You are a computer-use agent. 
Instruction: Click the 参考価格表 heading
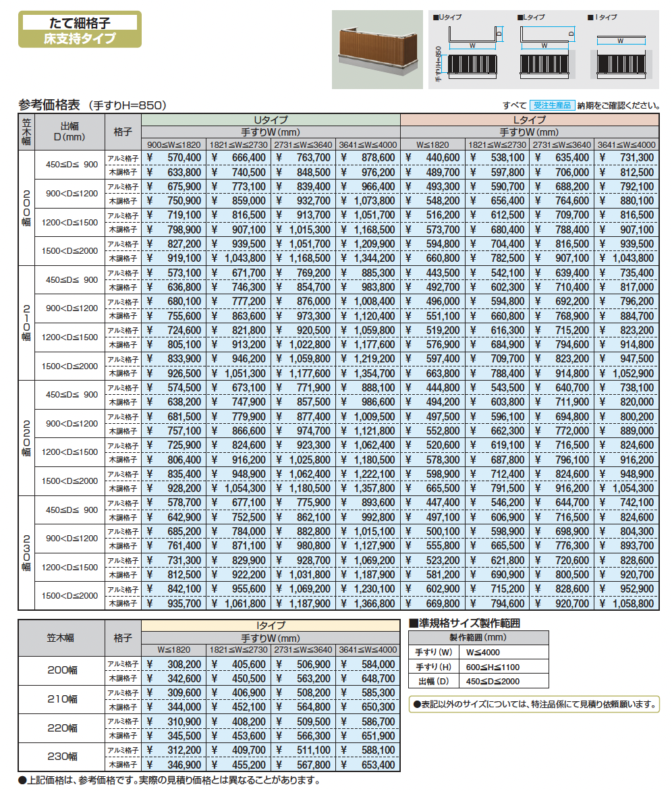click(x=50, y=105)
